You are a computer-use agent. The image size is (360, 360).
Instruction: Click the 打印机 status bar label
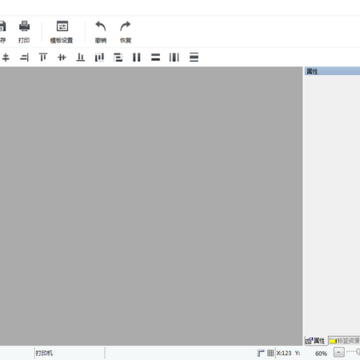coord(44,353)
